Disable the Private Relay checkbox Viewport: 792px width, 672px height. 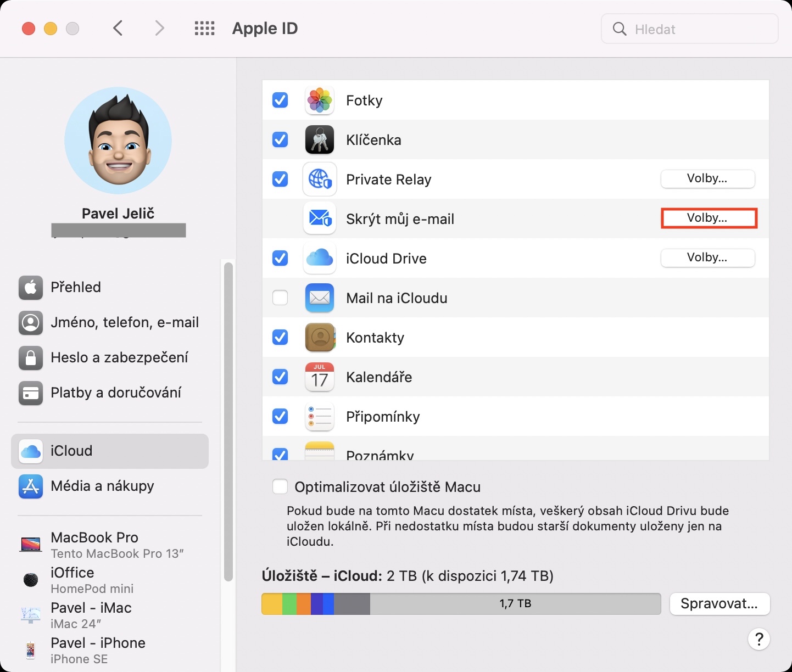tap(280, 180)
